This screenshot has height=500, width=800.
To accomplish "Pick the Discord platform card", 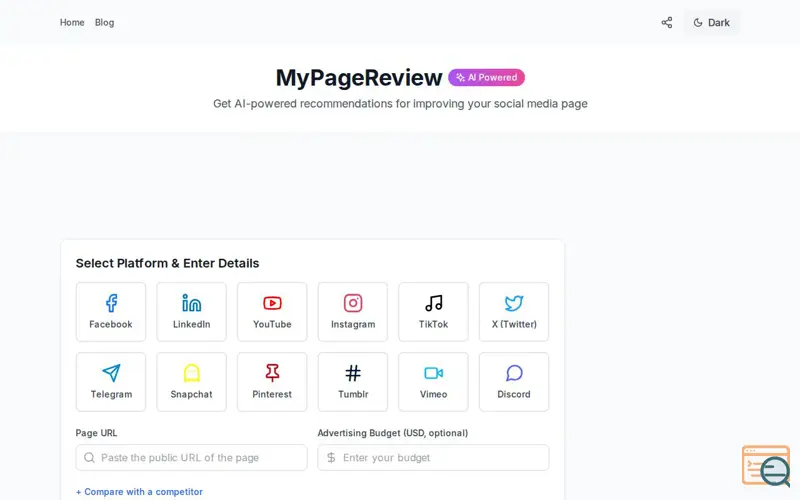I will 514,382.
